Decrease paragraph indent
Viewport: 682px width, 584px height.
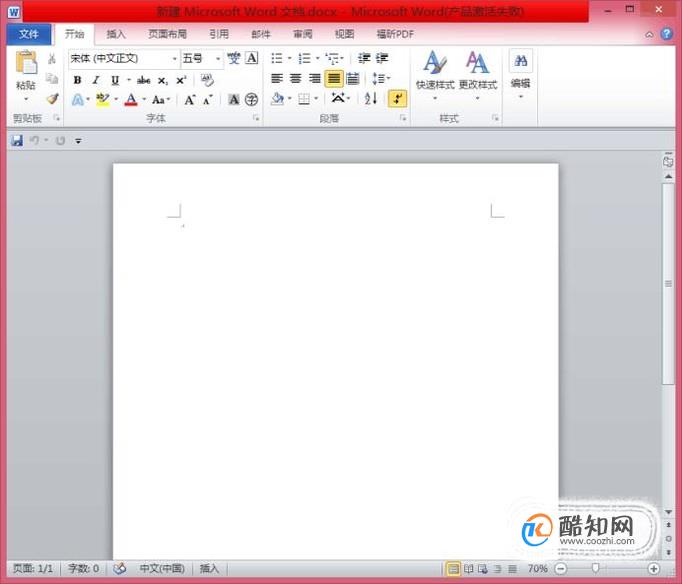point(364,58)
